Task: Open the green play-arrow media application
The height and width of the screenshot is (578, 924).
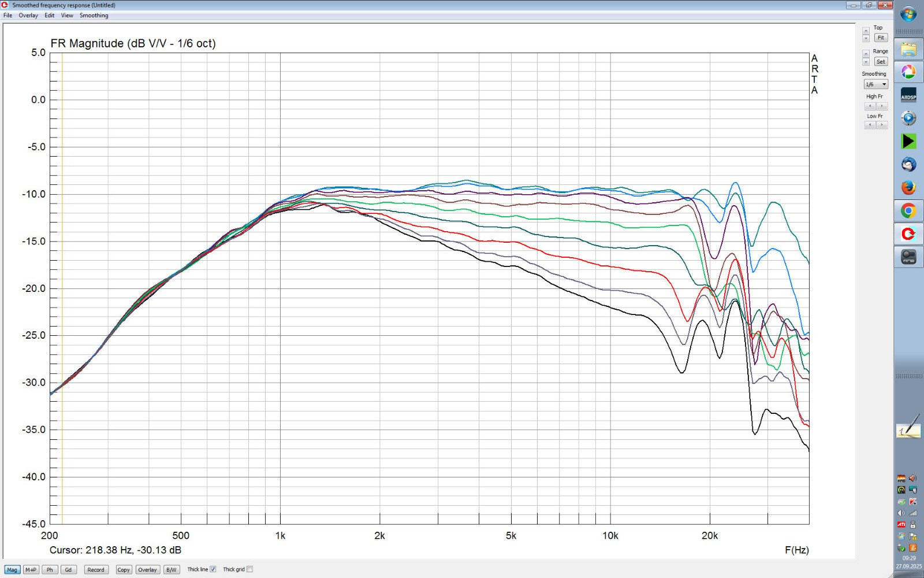Action: point(908,142)
